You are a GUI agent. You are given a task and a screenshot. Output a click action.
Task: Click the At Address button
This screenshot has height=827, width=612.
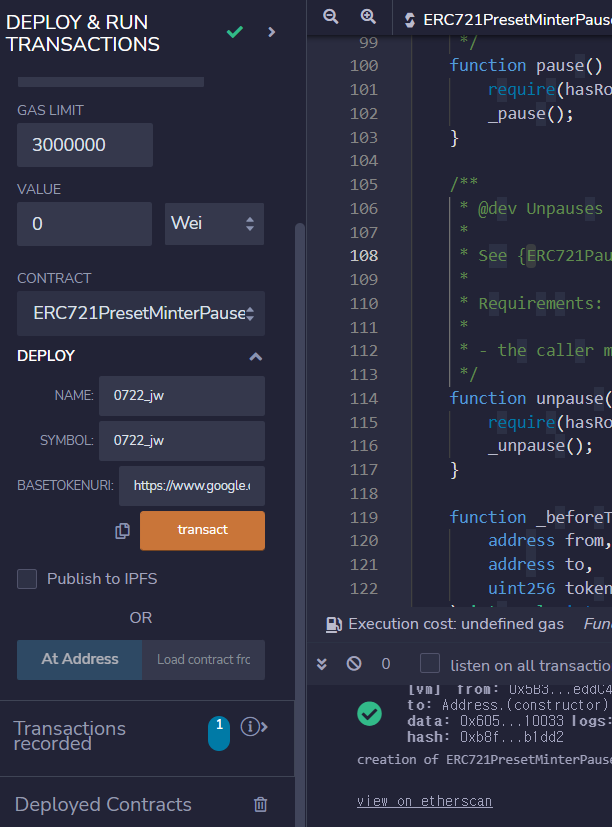coord(80,659)
